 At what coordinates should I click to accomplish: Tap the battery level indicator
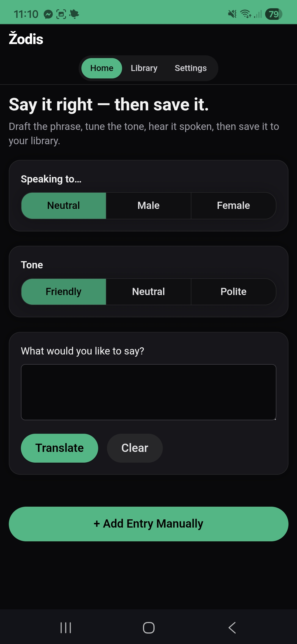273,14
